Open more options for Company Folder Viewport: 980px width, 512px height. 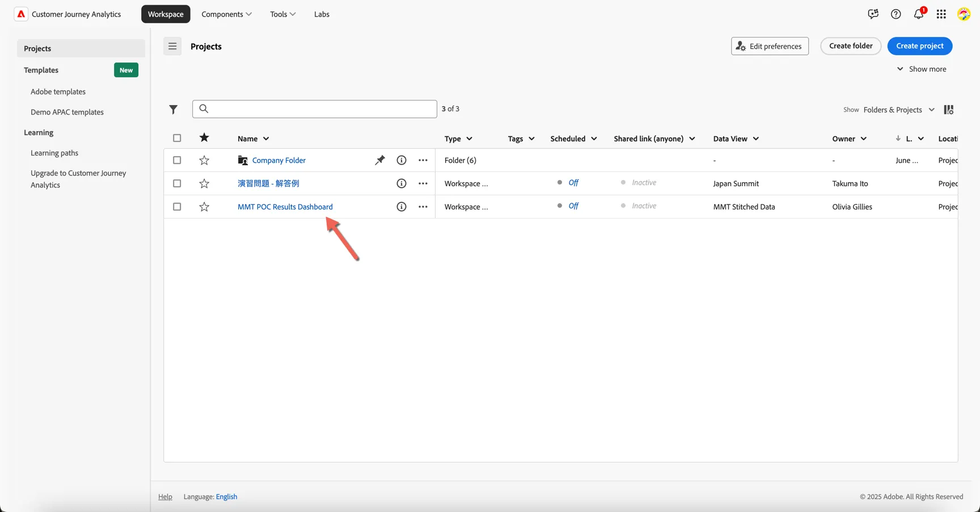(423, 160)
